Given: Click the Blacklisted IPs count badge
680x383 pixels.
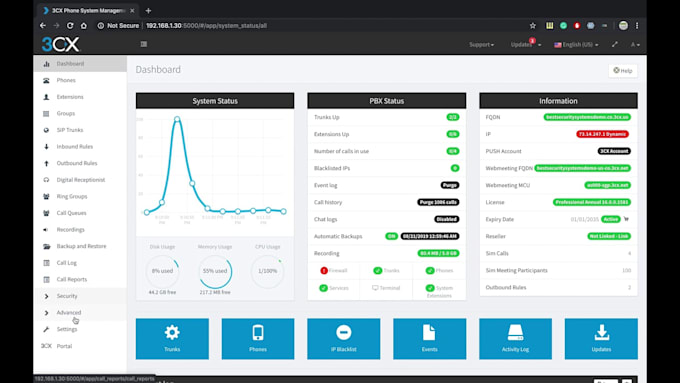Looking at the screenshot, I should click(455, 168).
